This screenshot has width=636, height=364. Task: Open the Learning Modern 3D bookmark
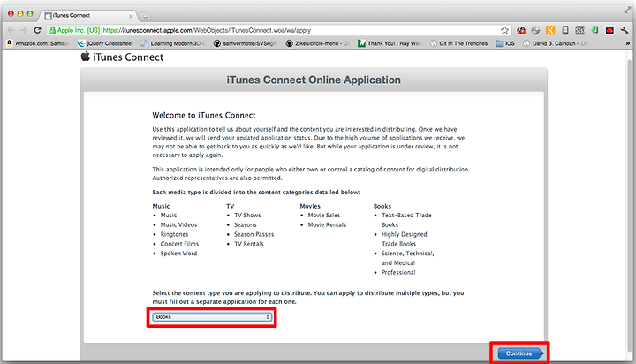173,43
